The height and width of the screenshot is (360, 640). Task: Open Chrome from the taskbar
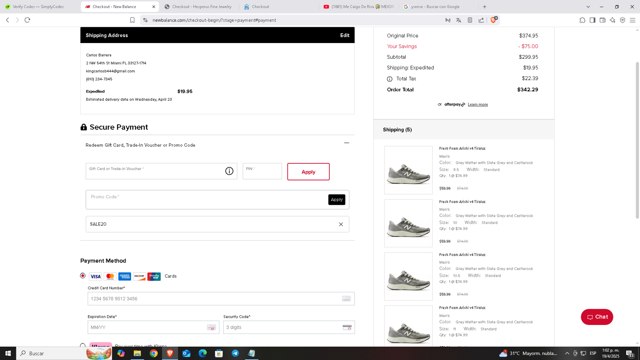point(153,353)
